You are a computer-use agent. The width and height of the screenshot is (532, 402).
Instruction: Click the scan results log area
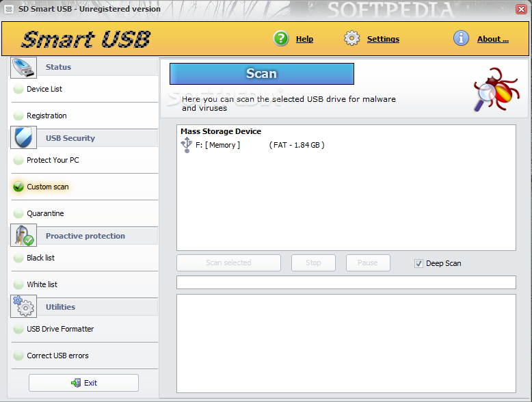346,343
